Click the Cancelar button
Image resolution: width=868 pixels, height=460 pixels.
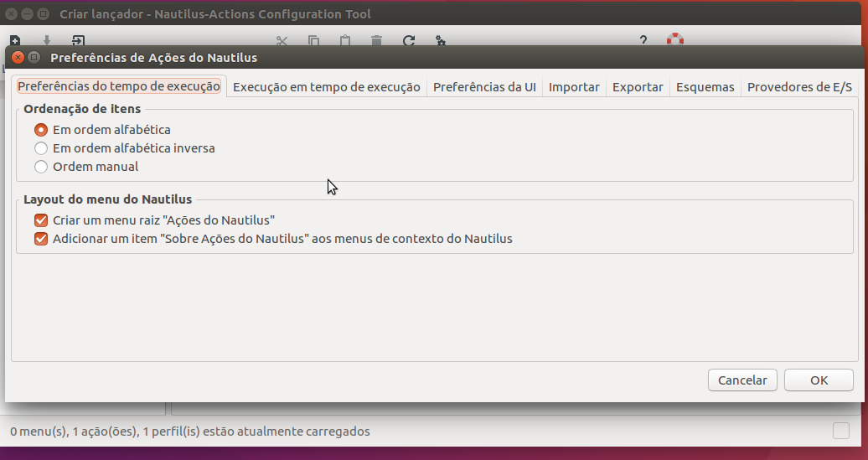coord(742,380)
